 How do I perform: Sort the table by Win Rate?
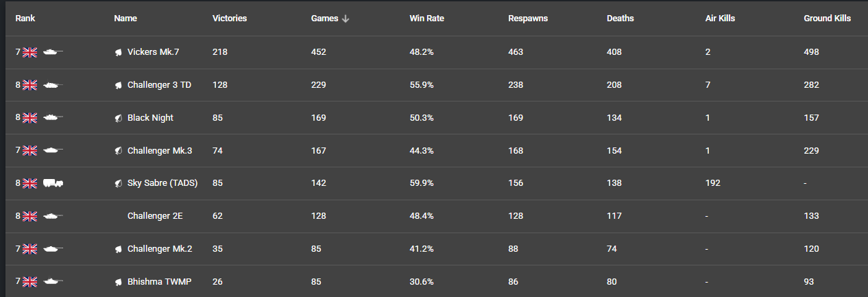426,19
